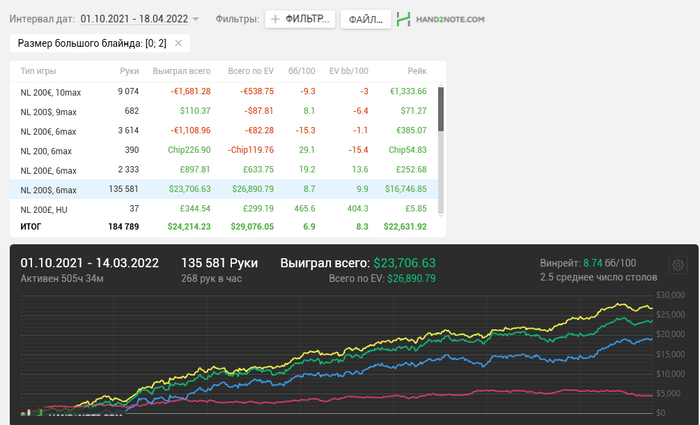
Task: Click the date range 01.10.2021 - 18.04.2022
Action: point(134,19)
